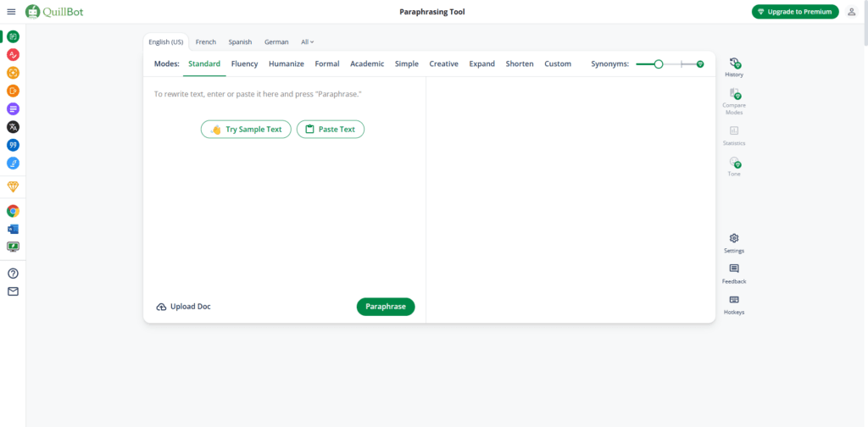This screenshot has width=868, height=427.
Task: Open the black Translator icon
Action: (x=13, y=127)
